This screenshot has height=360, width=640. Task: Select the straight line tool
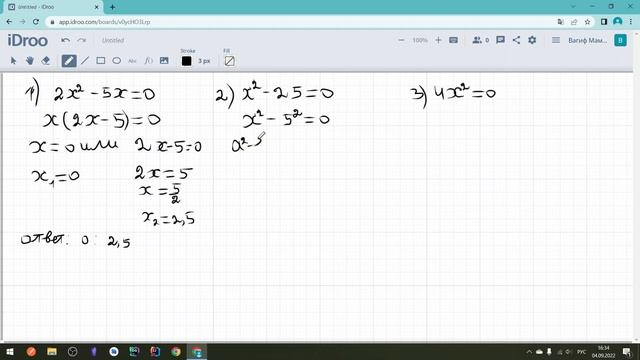point(84,61)
